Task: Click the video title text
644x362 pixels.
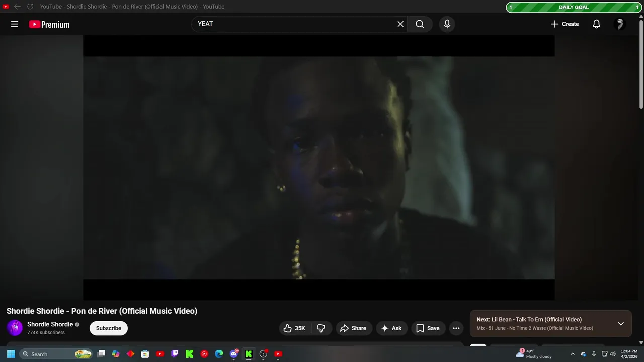Action: (102, 311)
